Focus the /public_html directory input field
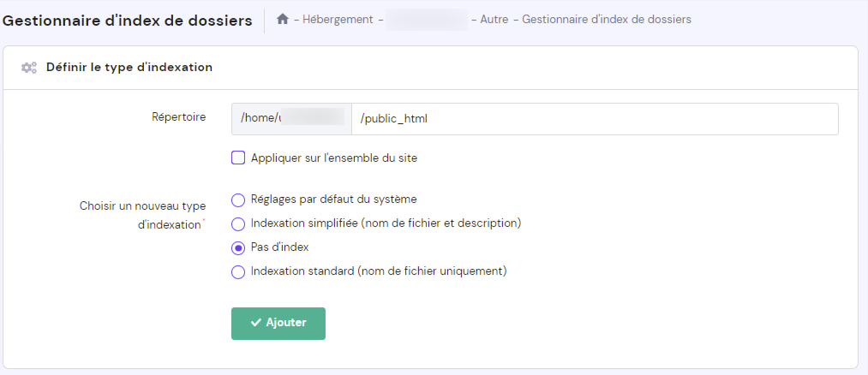Image resolution: width=868 pixels, height=375 pixels. 594,119
